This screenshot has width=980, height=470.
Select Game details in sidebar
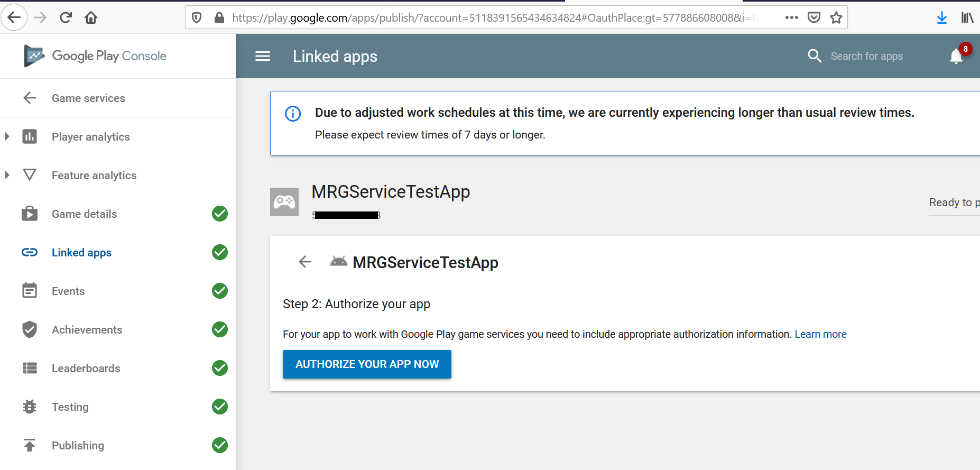point(85,214)
